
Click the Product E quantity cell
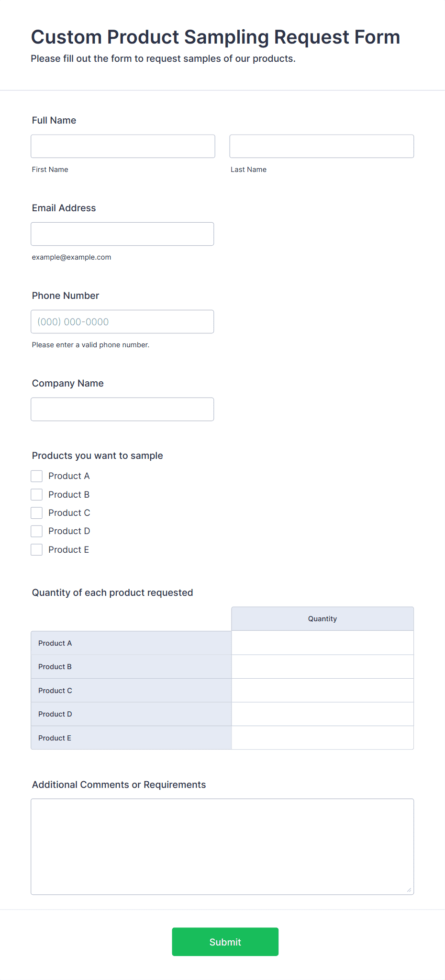[323, 738]
